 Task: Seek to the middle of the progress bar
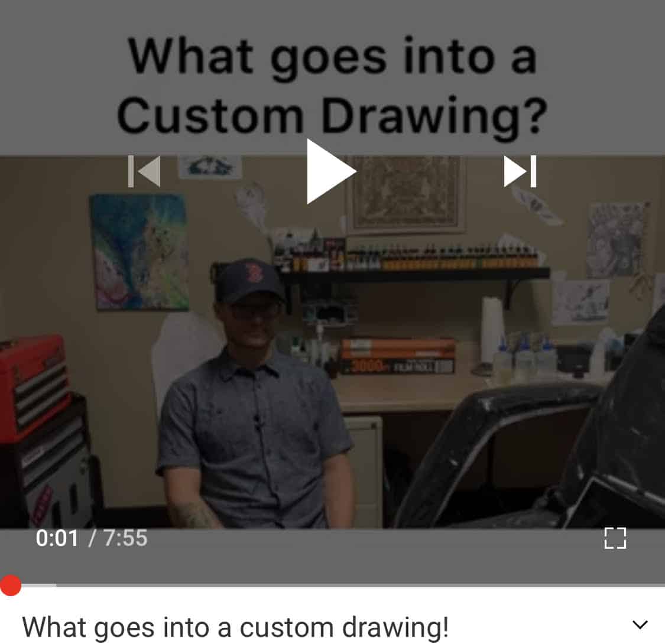332,586
